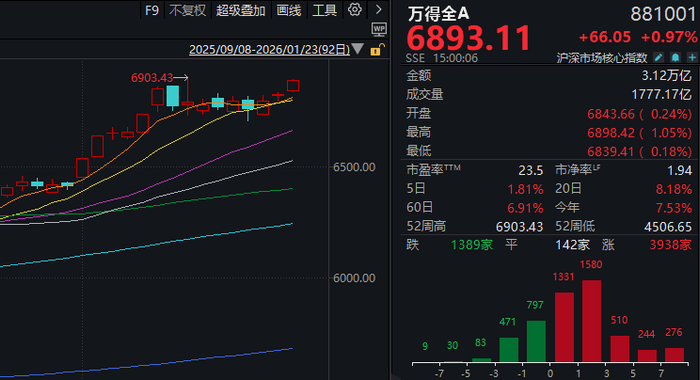Click the blue plus icon to add index
Screen dimensions: 700x380
tap(692, 57)
